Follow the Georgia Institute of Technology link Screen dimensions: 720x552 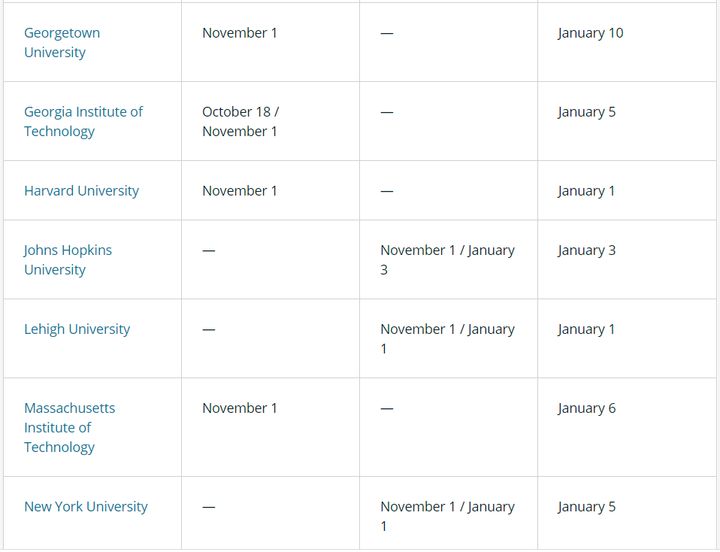click(x=83, y=121)
